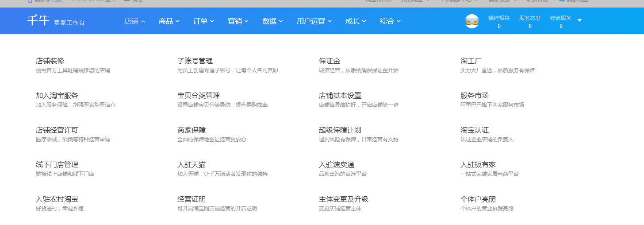Collapse the 店铺 menu
The height and width of the screenshot is (225, 644).
[134, 21]
